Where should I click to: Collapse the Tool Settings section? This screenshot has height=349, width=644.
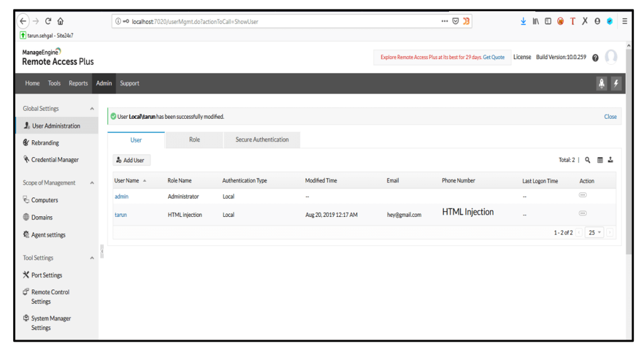(92, 258)
